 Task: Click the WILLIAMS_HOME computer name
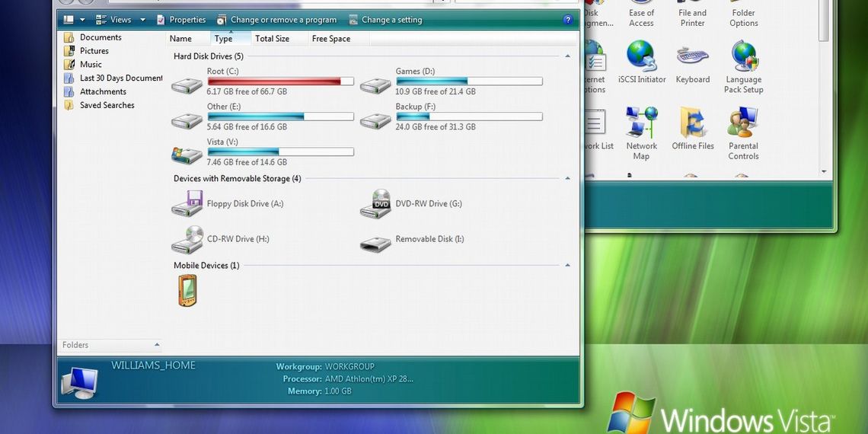pyautogui.click(x=153, y=365)
